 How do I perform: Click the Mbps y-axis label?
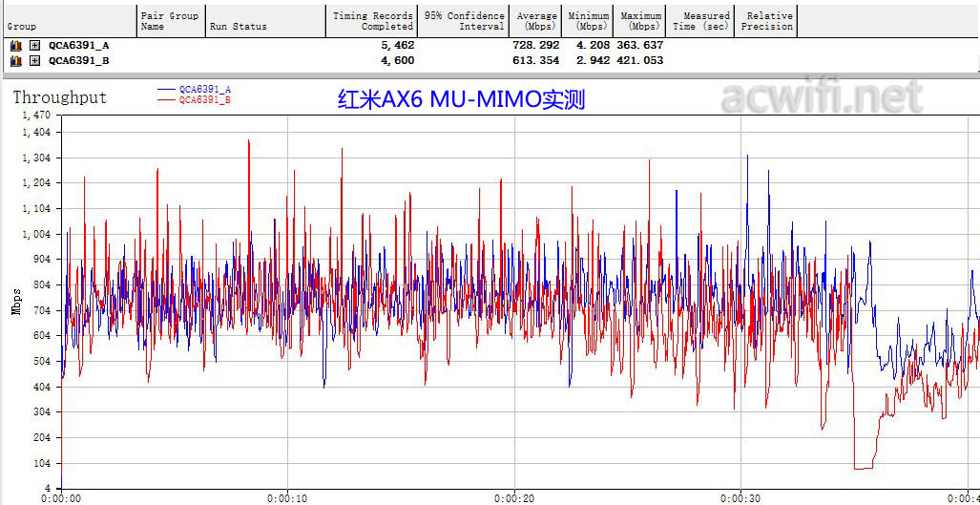tap(17, 302)
